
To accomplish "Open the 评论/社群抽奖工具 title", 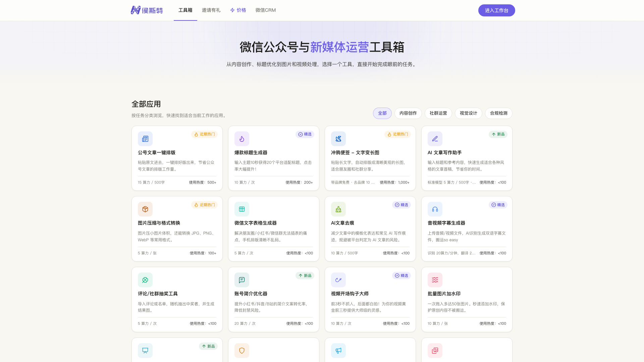I will tap(158, 294).
